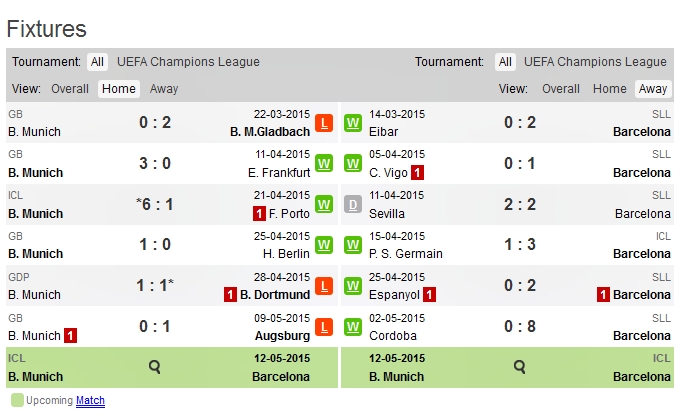The image size is (682, 416).
Task: Click green W badge for Eibar match
Action: coord(352,123)
